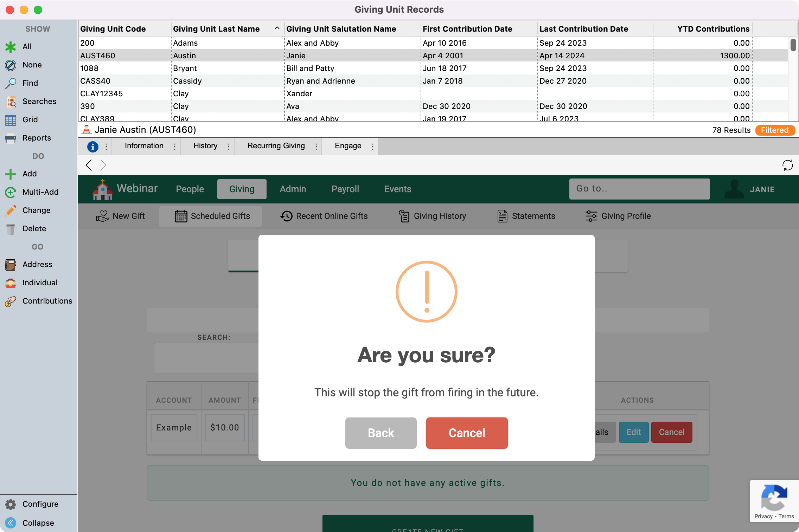Sort by Giving Unit Last Name column

coord(216,29)
